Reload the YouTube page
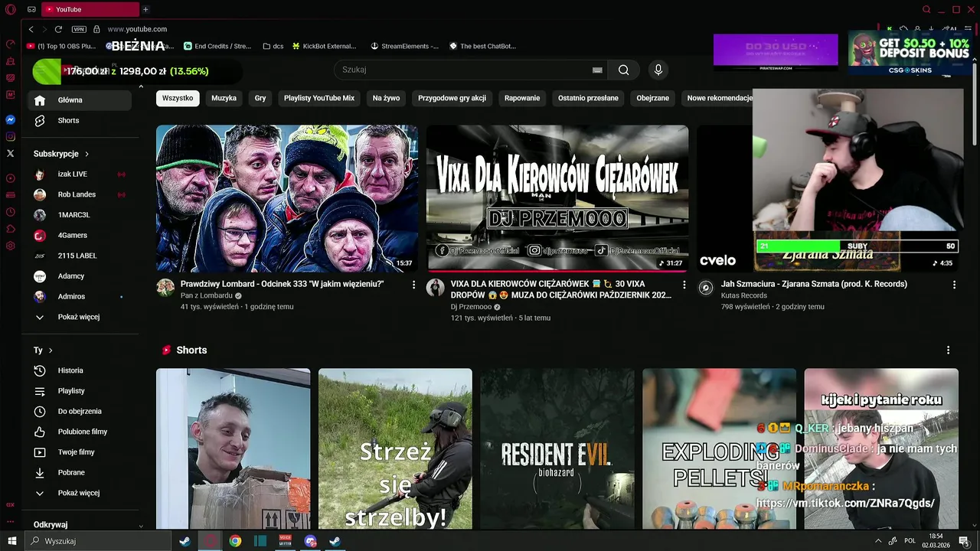Screen dimensions: 980x551 coord(58,29)
